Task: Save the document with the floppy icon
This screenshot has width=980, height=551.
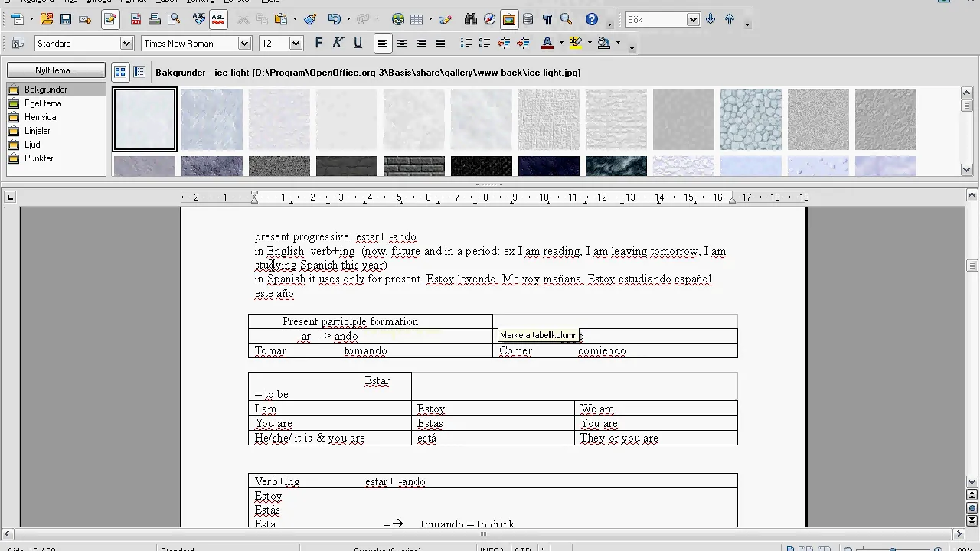Action: [66, 20]
